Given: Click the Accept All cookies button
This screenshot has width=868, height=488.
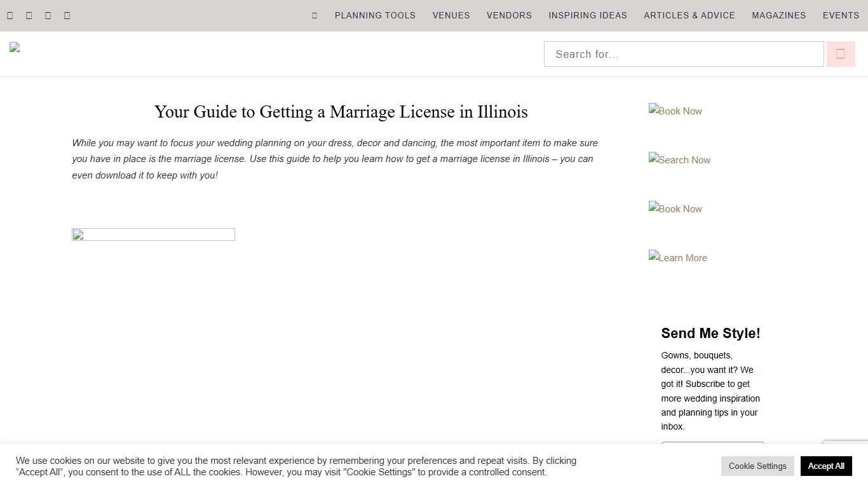Looking at the screenshot, I should [826, 466].
